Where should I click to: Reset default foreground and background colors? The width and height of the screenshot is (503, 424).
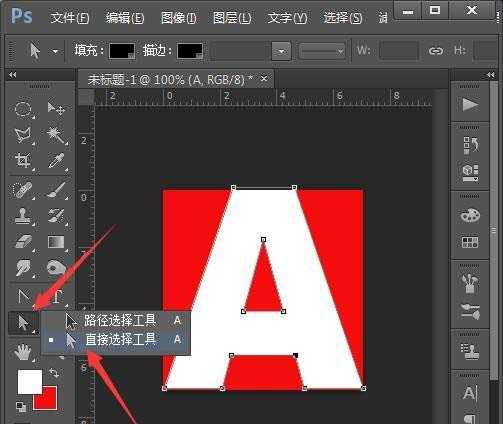tap(21, 406)
